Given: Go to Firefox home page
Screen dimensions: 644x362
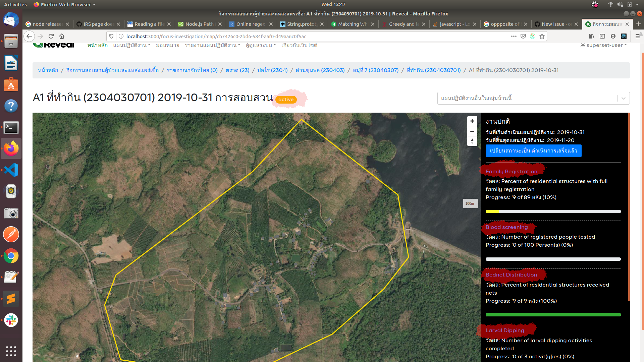Looking at the screenshot, I should pos(62,36).
